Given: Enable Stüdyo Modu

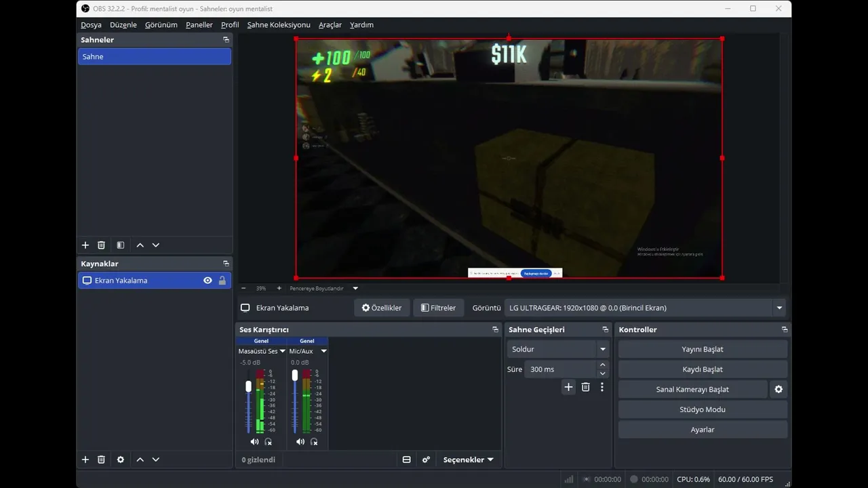Looking at the screenshot, I should (x=703, y=409).
